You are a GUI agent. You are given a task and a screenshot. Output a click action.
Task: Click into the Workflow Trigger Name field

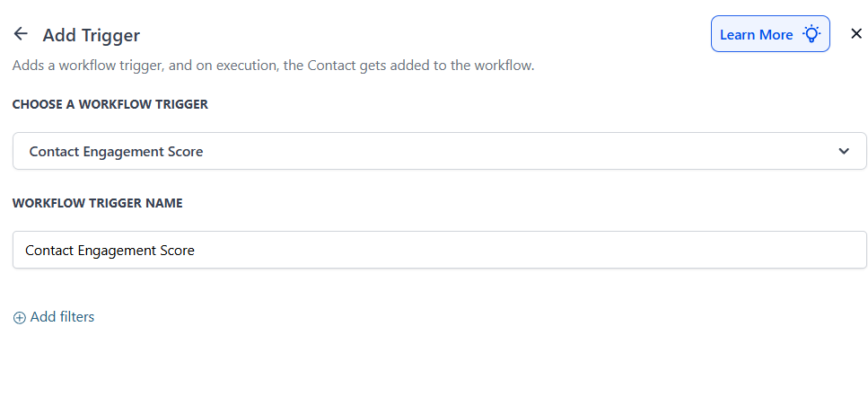(x=439, y=250)
